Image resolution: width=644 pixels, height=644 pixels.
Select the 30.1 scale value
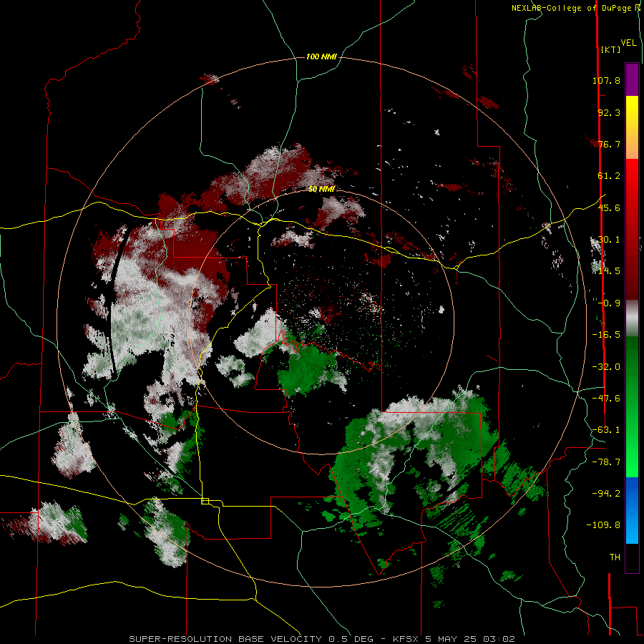pyautogui.click(x=609, y=240)
